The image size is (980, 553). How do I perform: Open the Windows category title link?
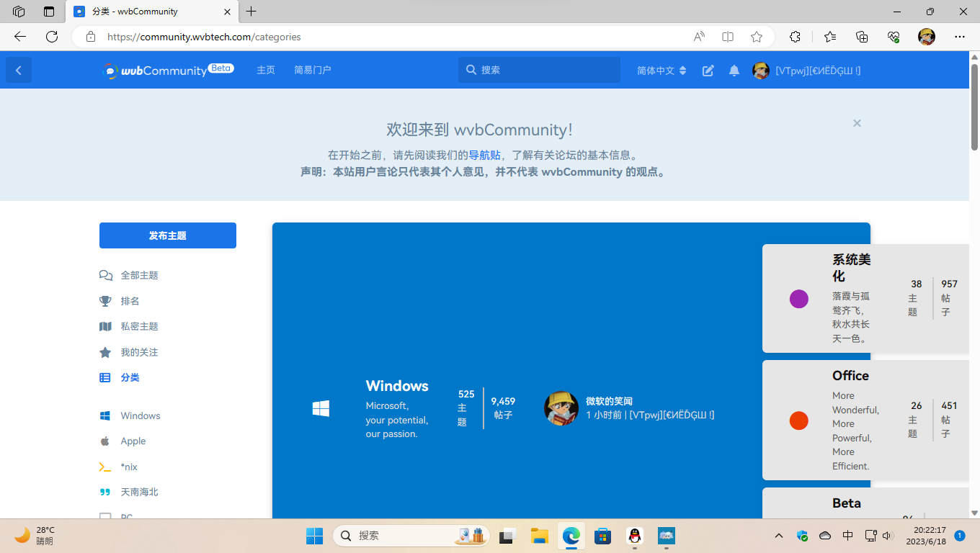point(397,386)
